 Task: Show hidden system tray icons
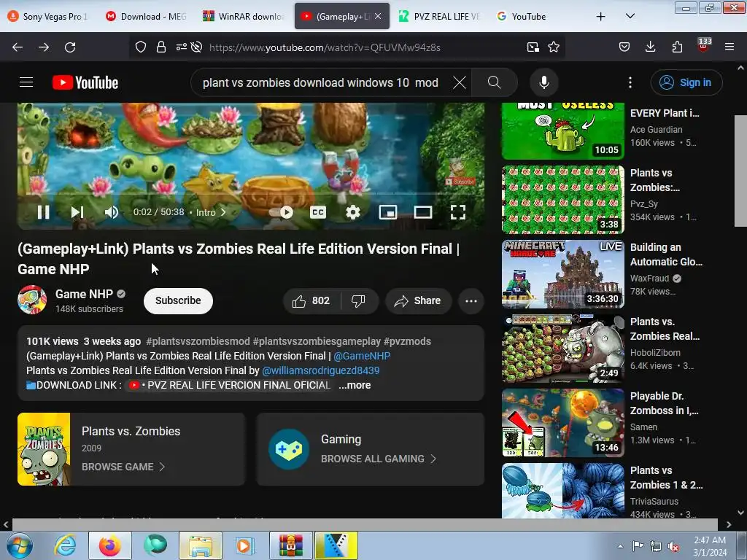coord(620,546)
